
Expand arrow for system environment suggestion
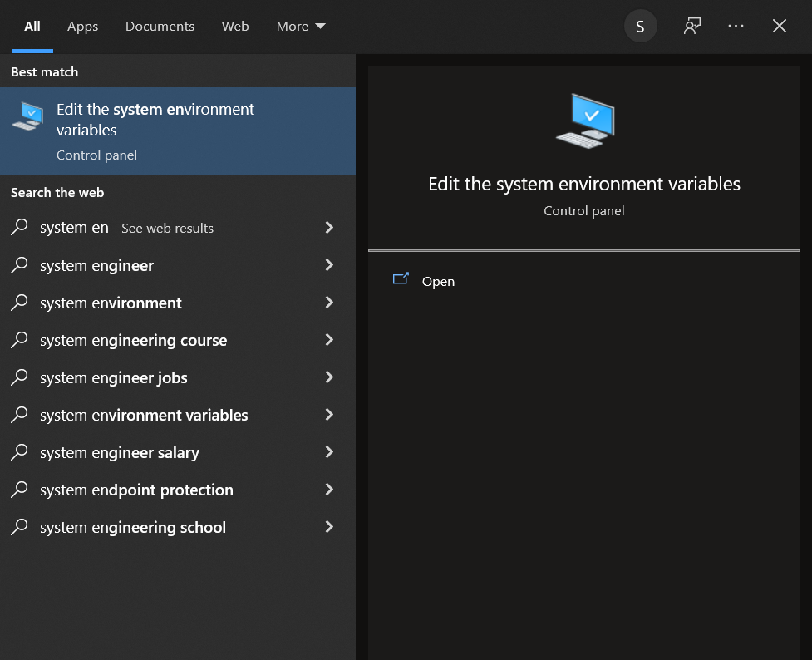coord(329,303)
